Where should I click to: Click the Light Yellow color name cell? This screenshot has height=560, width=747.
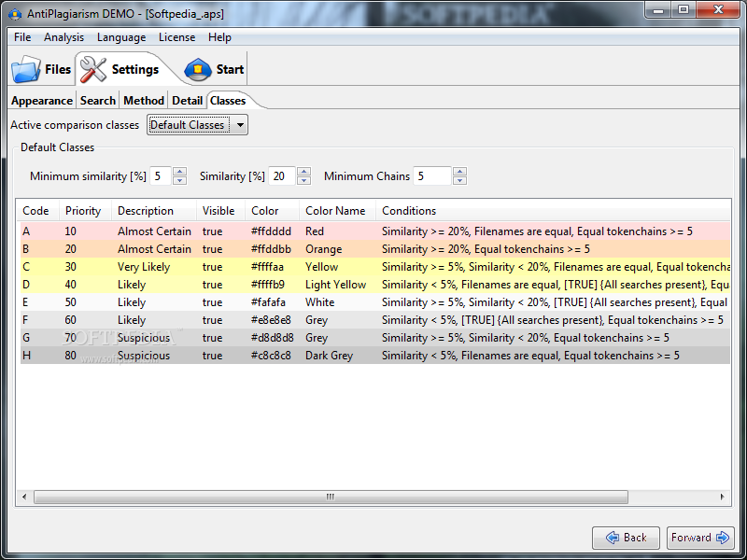click(336, 285)
